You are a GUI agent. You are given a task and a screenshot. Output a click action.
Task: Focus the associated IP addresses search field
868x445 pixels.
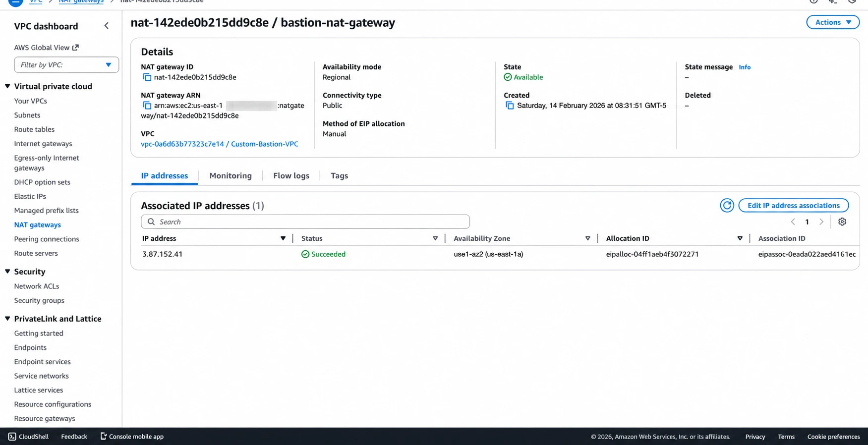click(x=305, y=222)
